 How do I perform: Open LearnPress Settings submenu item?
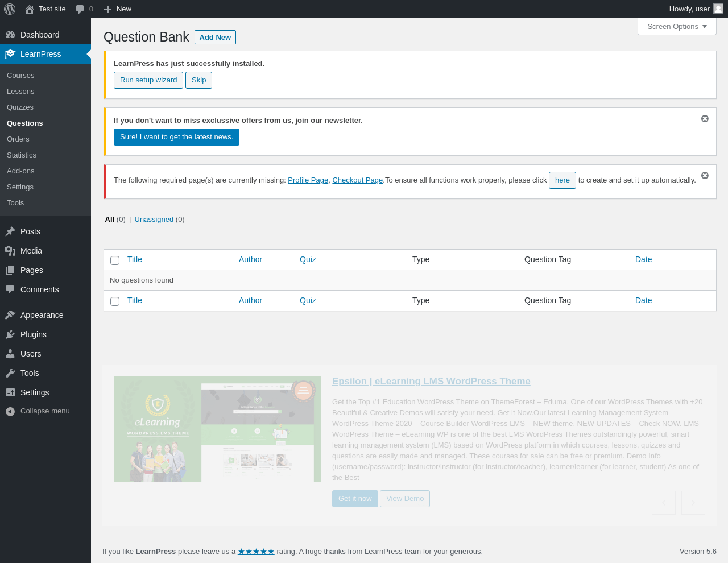point(20,187)
